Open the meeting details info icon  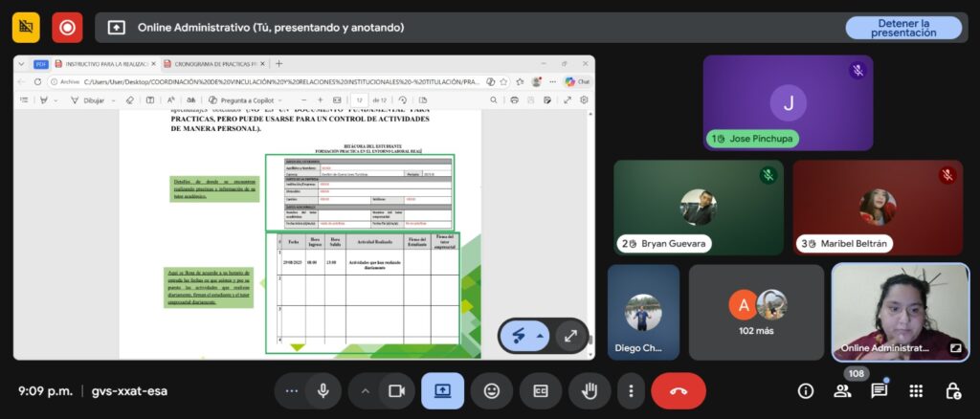pyautogui.click(x=806, y=390)
